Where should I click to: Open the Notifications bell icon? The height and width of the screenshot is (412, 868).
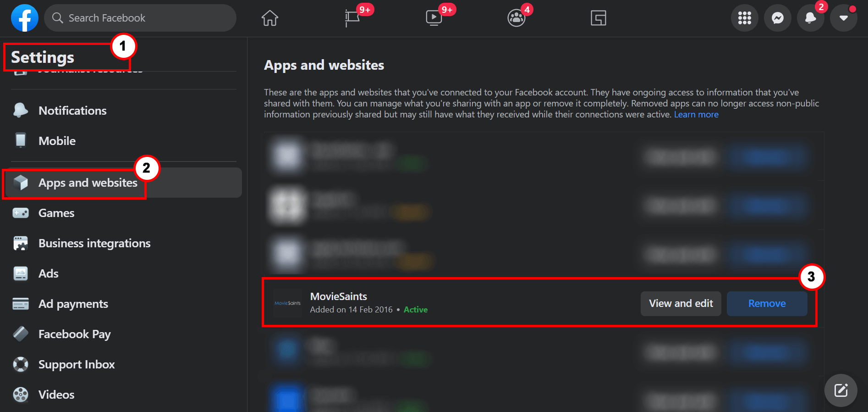pos(811,18)
